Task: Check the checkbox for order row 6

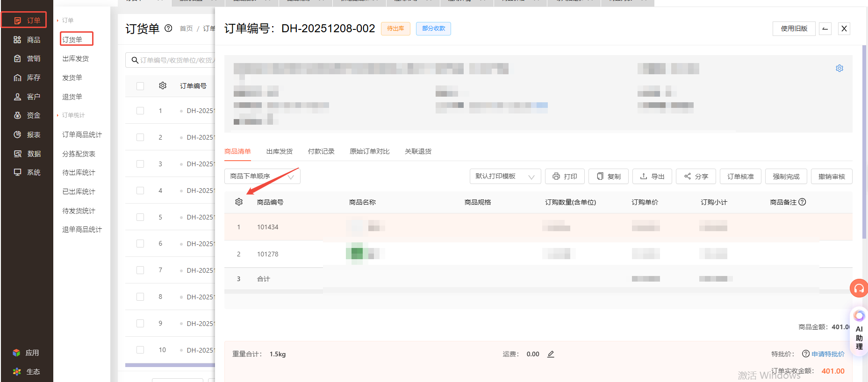Action: (140, 243)
